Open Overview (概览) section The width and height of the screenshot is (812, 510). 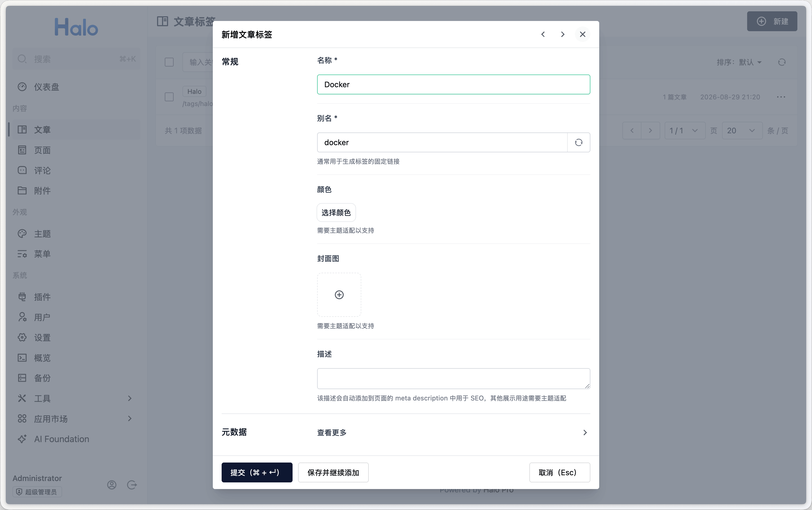coord(76,358)
